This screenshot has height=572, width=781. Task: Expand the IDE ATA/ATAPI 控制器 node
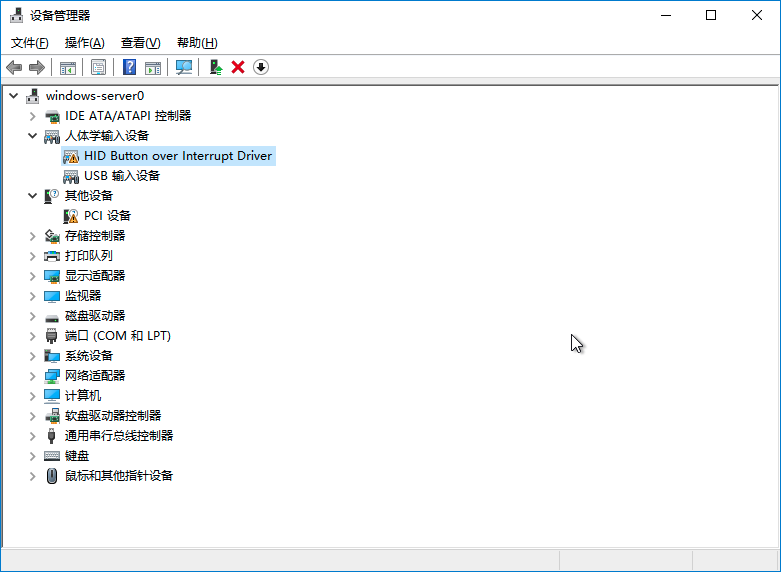32,116
